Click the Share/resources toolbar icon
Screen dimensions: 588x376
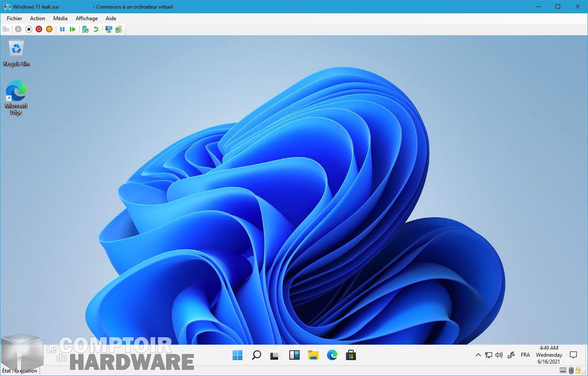click(119, 29)
